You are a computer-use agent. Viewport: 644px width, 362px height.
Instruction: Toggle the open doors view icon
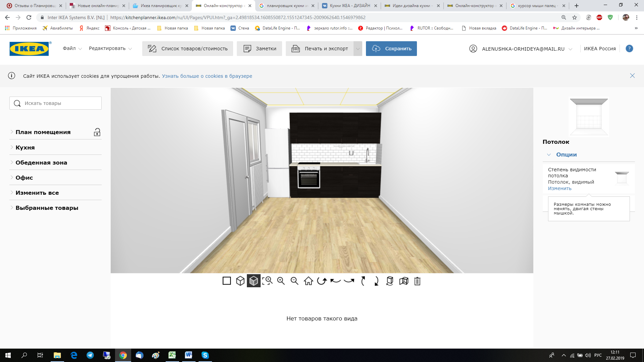tap(404, 281)
